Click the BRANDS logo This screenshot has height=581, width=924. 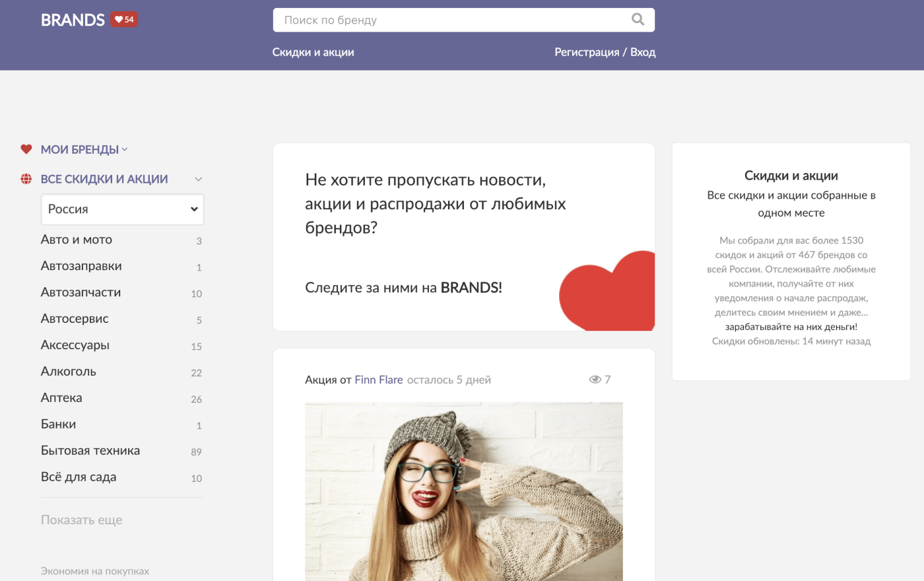pyautogui.click(x=73, y=20)
